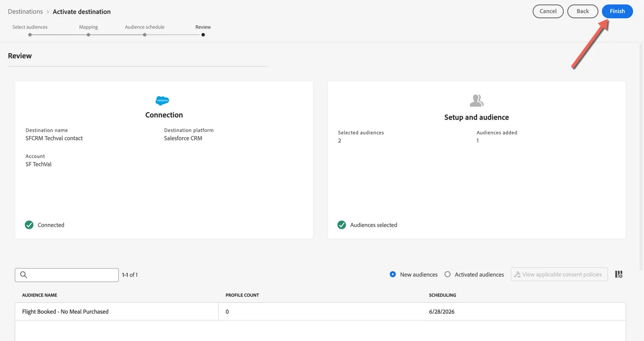Click the Selected audiences value 2
The image size is (644, 341).
click(340, 141)
